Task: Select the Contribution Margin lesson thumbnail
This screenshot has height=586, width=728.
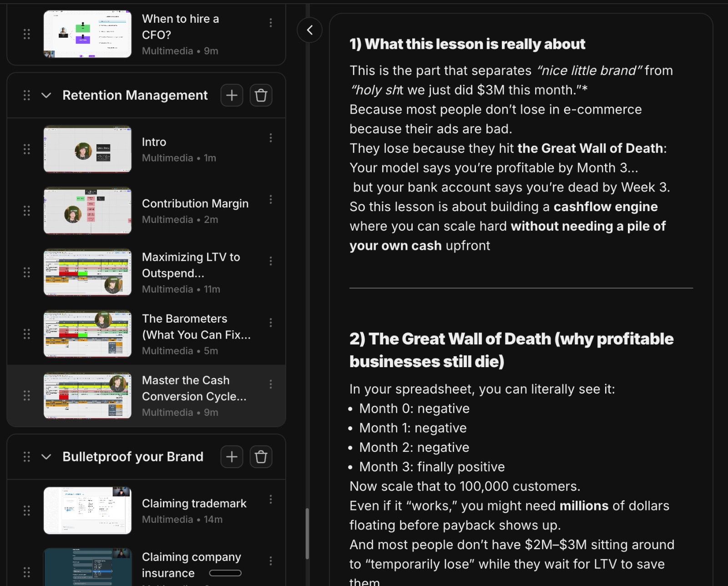Action: coord(87,211)
